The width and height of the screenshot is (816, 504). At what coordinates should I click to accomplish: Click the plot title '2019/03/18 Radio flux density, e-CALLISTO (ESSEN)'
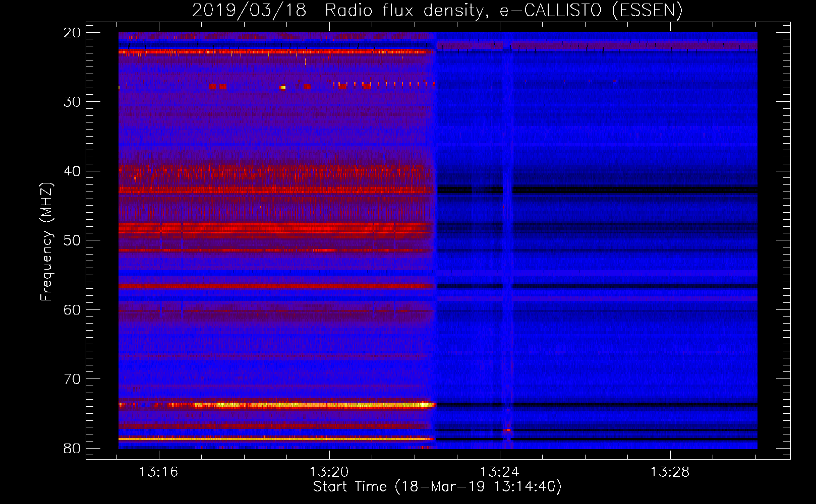[x=437, y=10]
